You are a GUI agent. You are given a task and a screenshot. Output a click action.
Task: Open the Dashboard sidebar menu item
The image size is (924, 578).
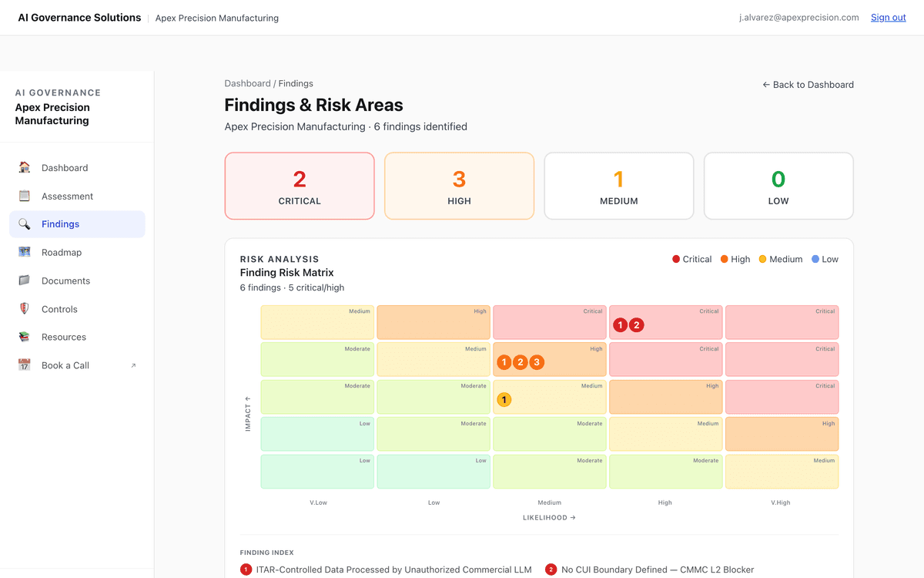click(77, 167)
